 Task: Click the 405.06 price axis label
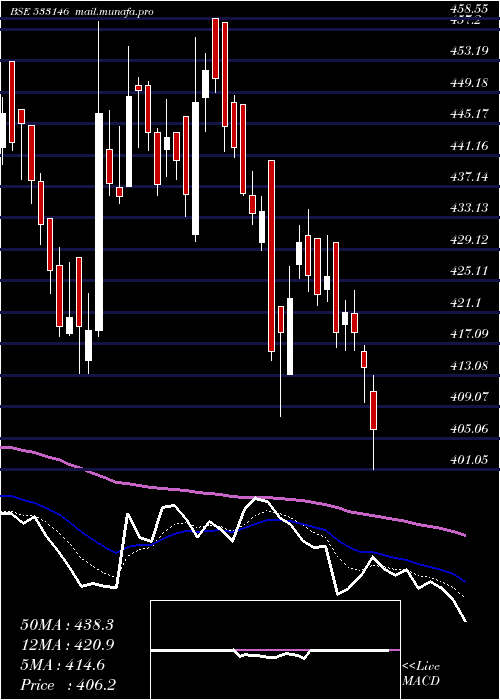[x=469, y=429]
